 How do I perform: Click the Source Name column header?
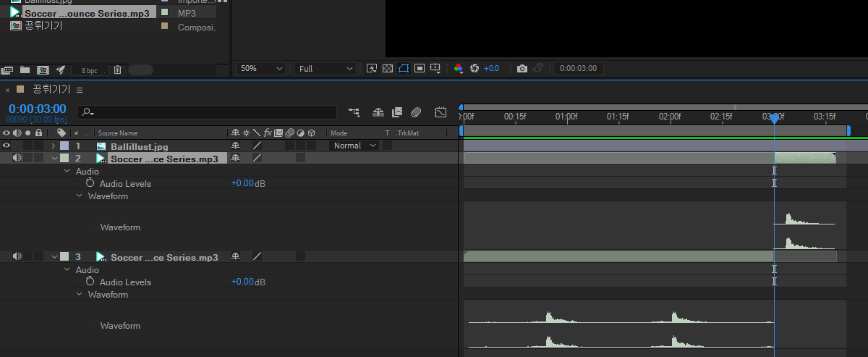pyautogui.click(x=117, y=133)
